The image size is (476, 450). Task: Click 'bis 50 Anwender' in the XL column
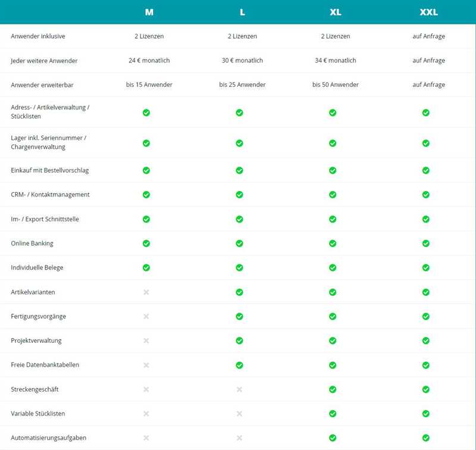pos(336,85)
